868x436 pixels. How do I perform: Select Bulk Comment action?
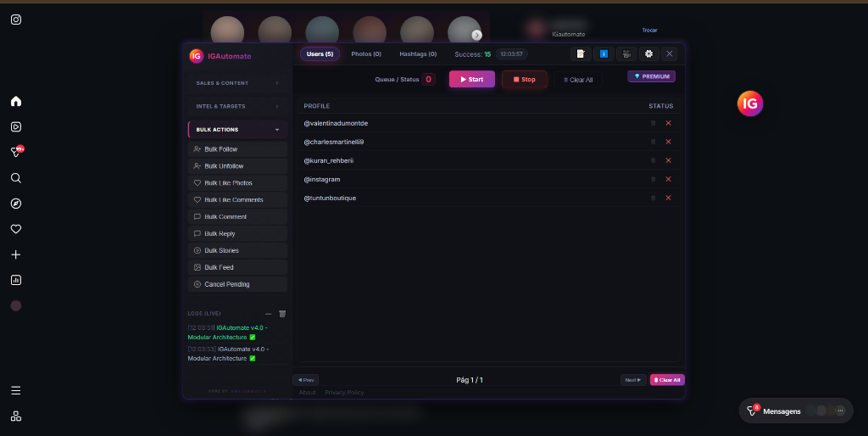tap(237, 216)
